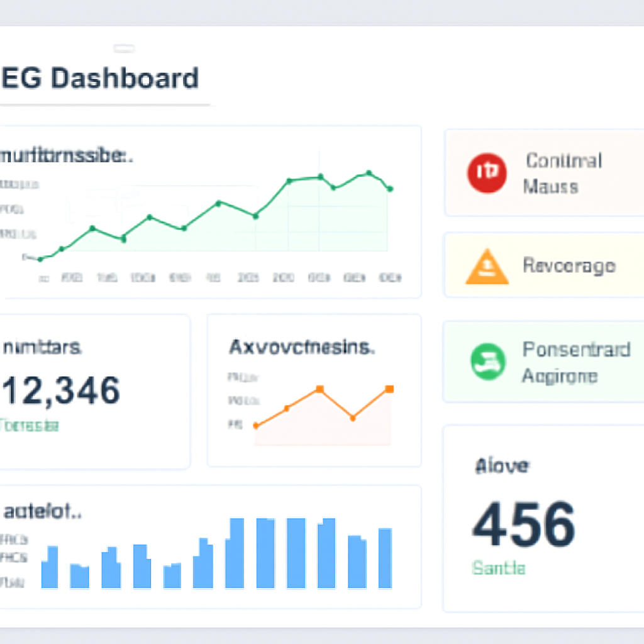Screen dimensions: 644x644
Task: Click the green circle icon on Ponsentrard Acgirone card
Action: click(486, 362)
